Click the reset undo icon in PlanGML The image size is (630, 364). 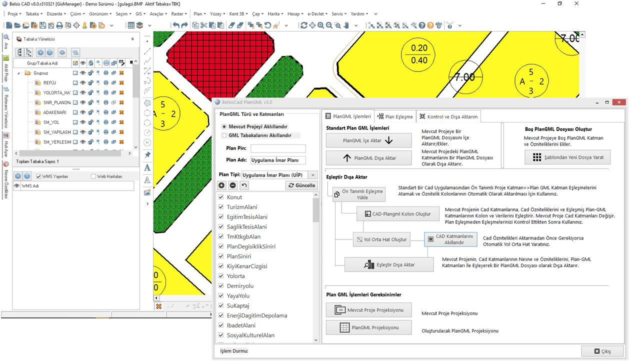(243, 185)
